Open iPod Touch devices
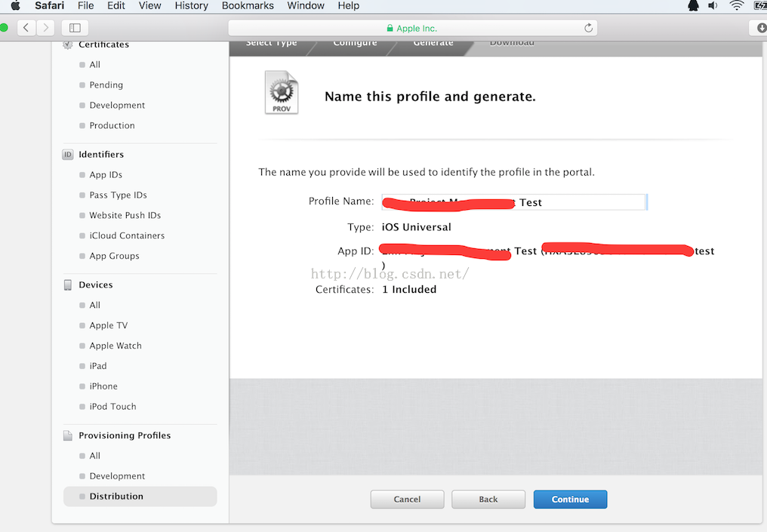 112,407
